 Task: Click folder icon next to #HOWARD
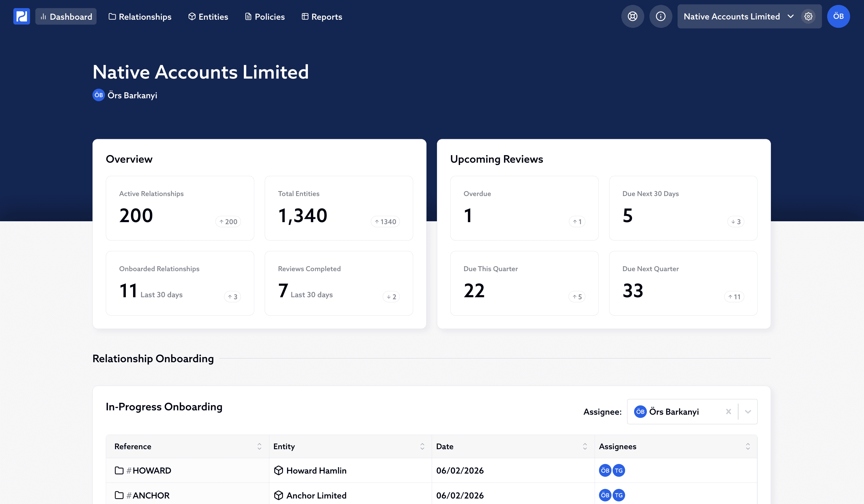[119, 470]
